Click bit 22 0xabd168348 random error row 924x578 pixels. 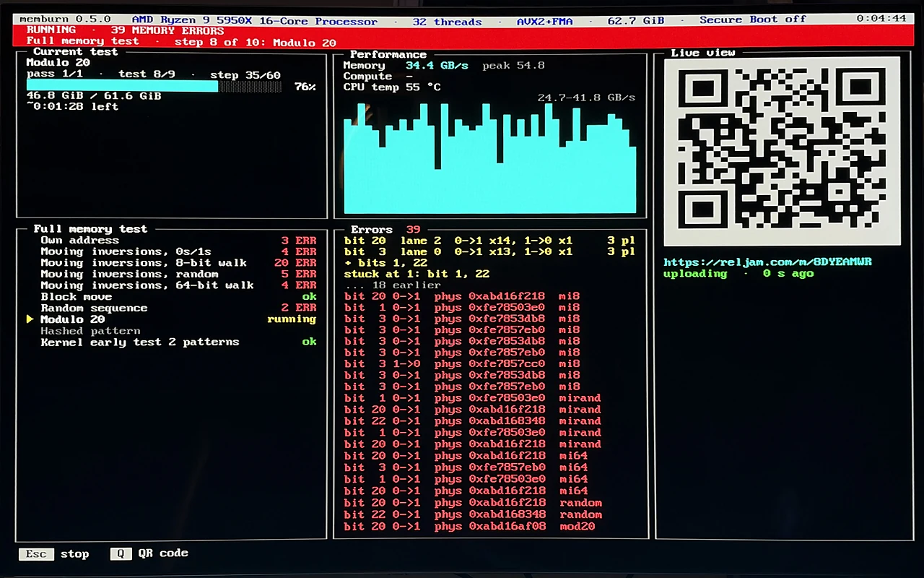[473, 514]
